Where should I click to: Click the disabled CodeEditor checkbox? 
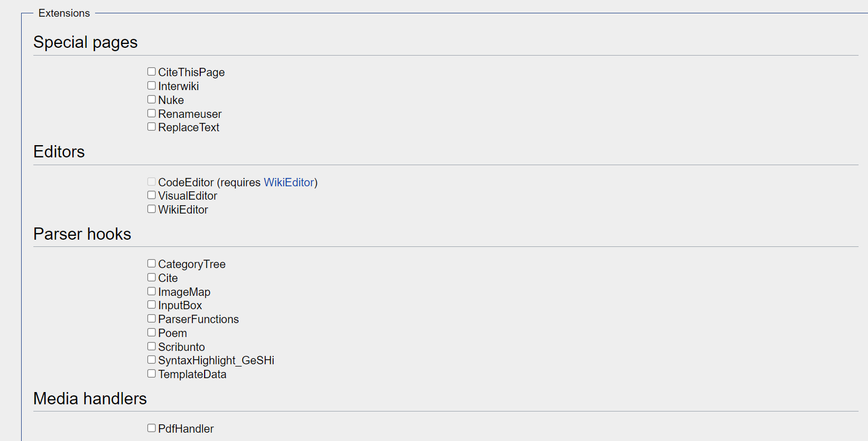tap(151, 182)
